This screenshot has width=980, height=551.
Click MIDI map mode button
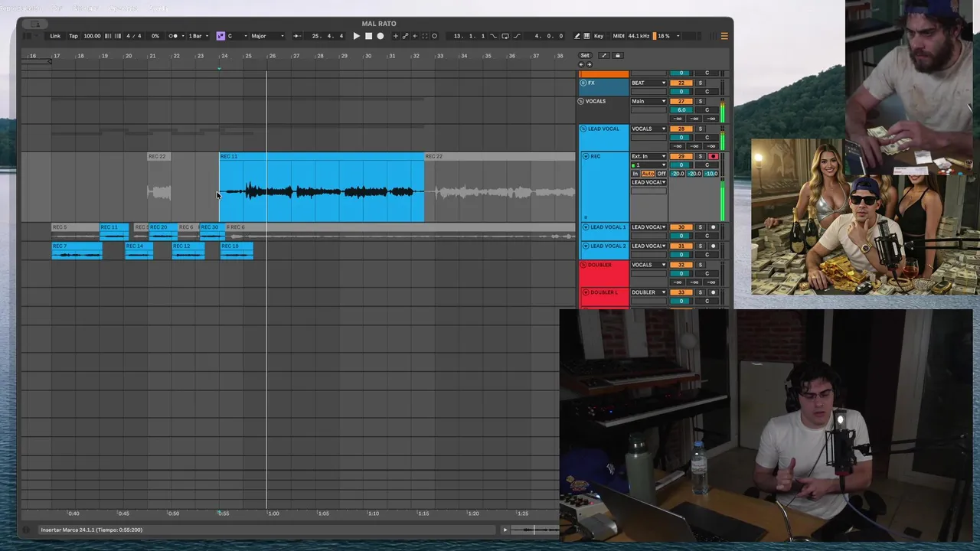[x=619, y=36]
